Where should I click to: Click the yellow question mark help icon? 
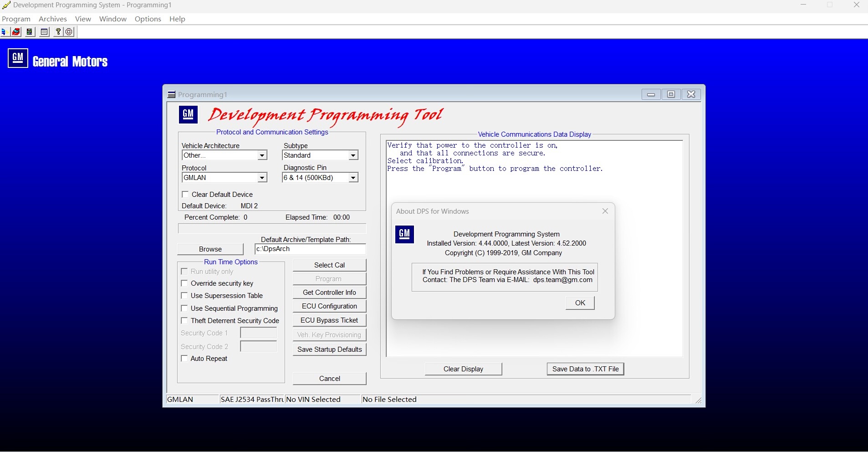pos(58,32)
